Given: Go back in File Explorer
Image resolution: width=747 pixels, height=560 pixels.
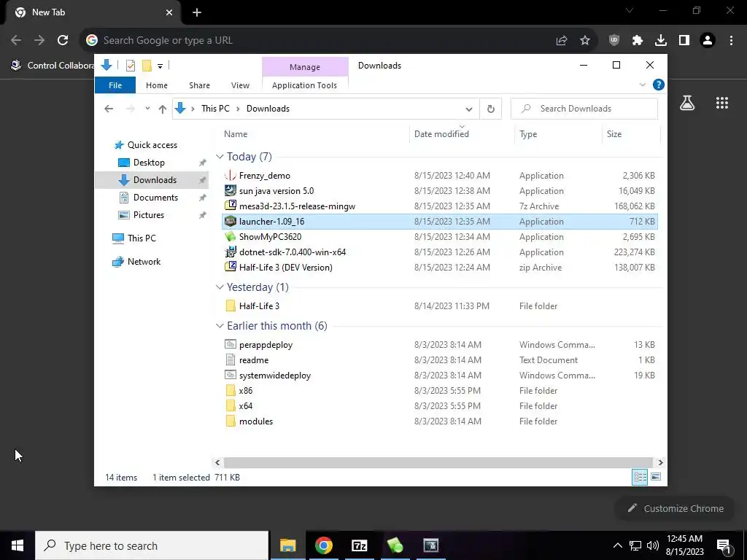Looking at the screenshot, I should [x=109, y=109].
